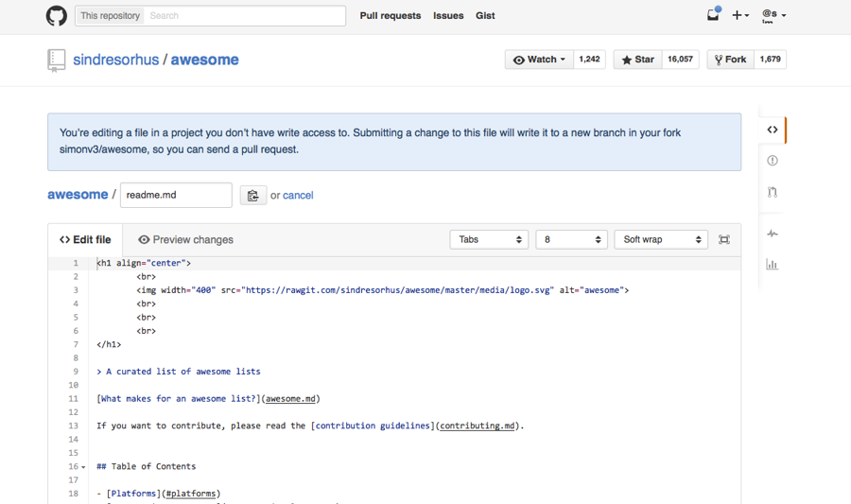Open Gist in top navigation
This screenshot has width=851, height=504.
pos(485,16)
